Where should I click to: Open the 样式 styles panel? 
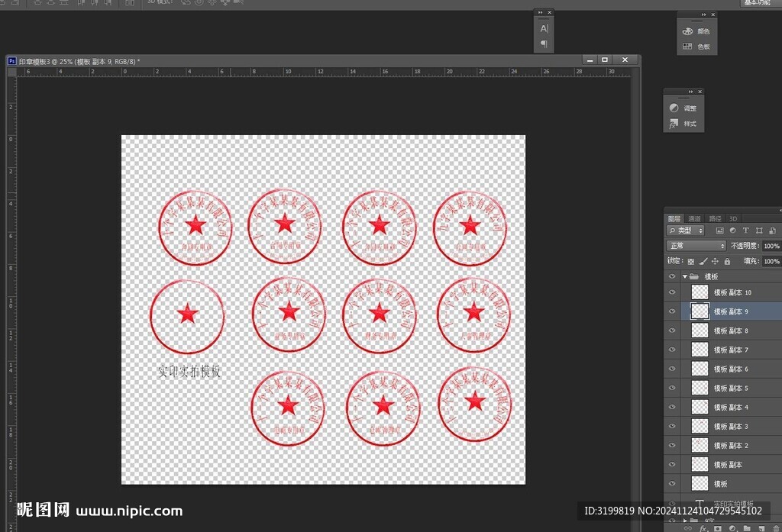(683, 123)
